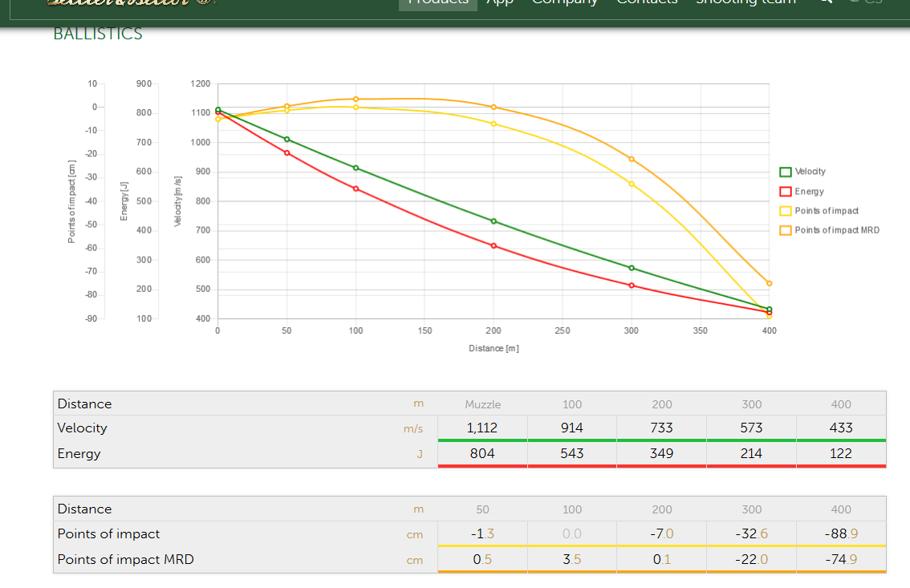The image size is (910, 588).
Task: Go to the Contacts page
Action: pos(647,3)
